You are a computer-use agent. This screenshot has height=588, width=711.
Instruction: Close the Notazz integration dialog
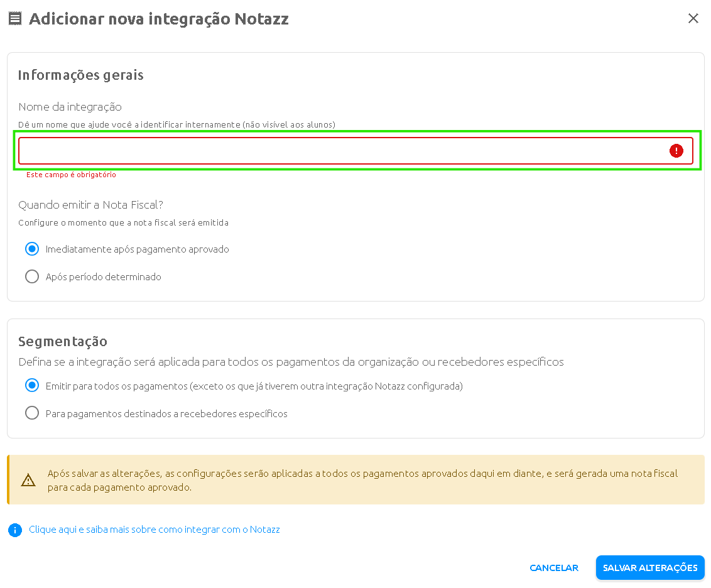point(693,19)
